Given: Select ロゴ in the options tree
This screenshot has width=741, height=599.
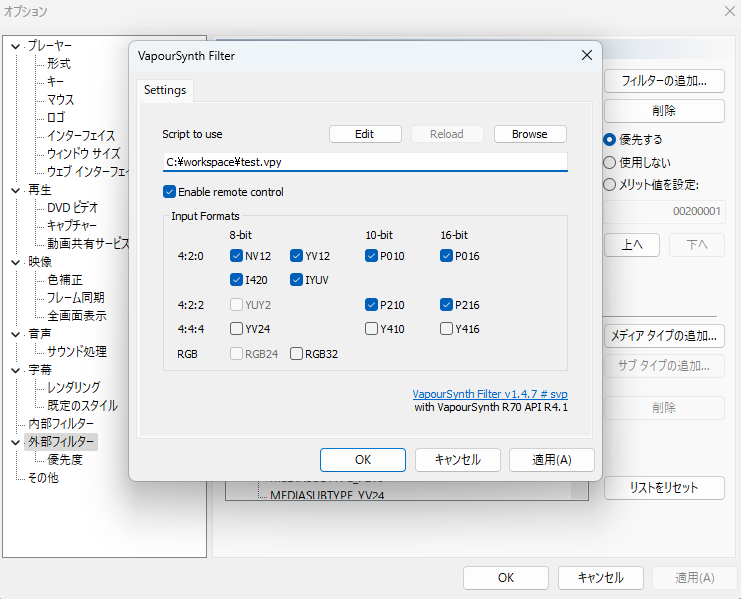Looking at the screenshot, I should (x=56, y=118).
